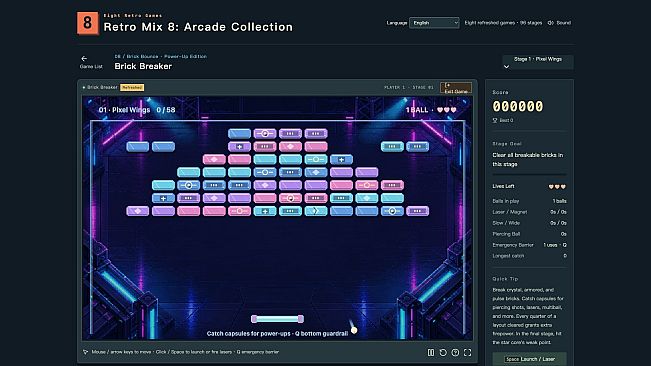
Task: Pause the game with pause icon
Action: click(x=431, y=352)
